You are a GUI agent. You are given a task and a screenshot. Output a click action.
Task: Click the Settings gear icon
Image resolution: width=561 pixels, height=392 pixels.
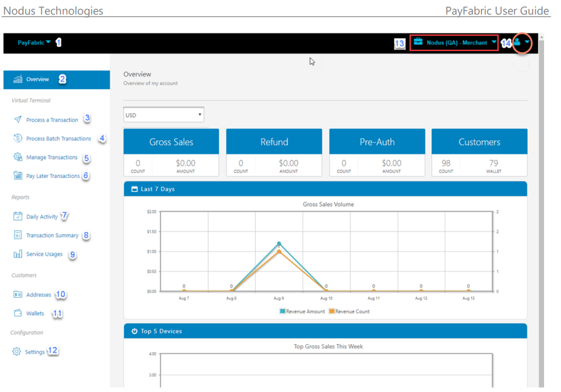coord(16,352)
